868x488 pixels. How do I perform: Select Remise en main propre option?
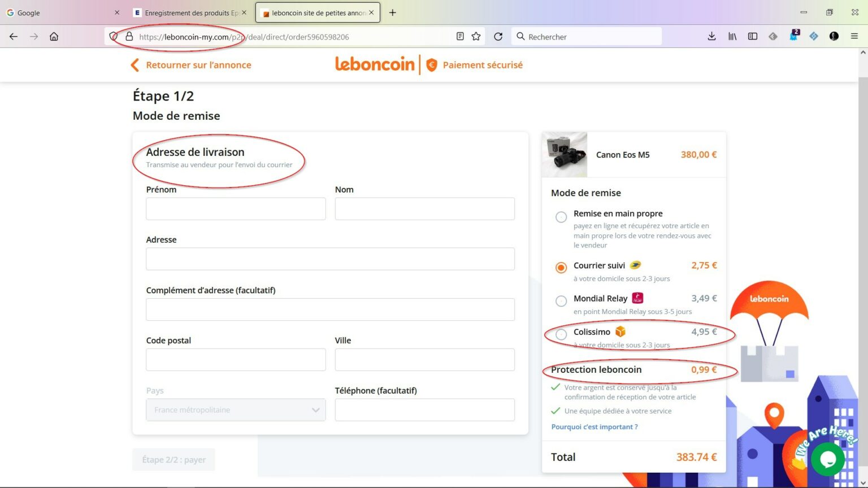(561, 217)
